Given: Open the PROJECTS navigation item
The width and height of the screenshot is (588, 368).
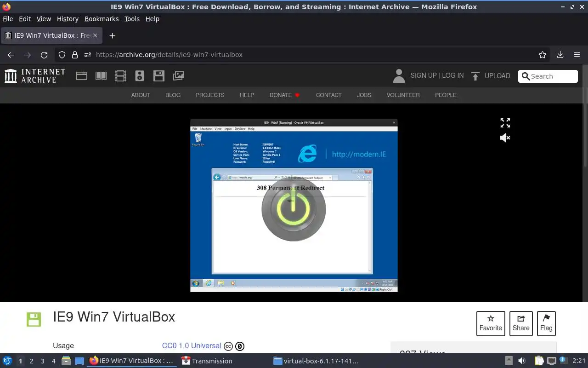Looking at the screenshot, I should tap(210, 95).
